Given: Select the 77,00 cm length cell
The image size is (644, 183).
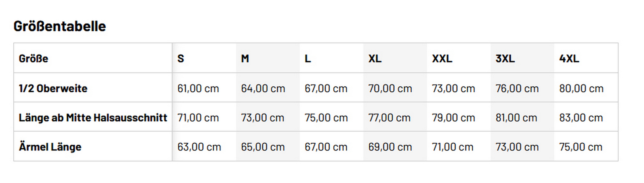Looking at the screenshot, I should pos(389,118).
